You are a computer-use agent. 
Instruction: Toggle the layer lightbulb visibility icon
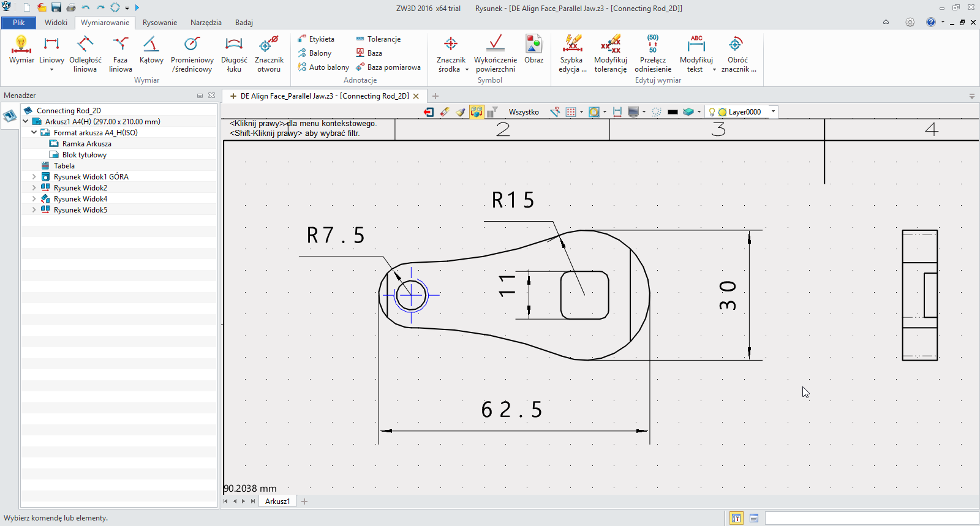(x=712, y=112)
